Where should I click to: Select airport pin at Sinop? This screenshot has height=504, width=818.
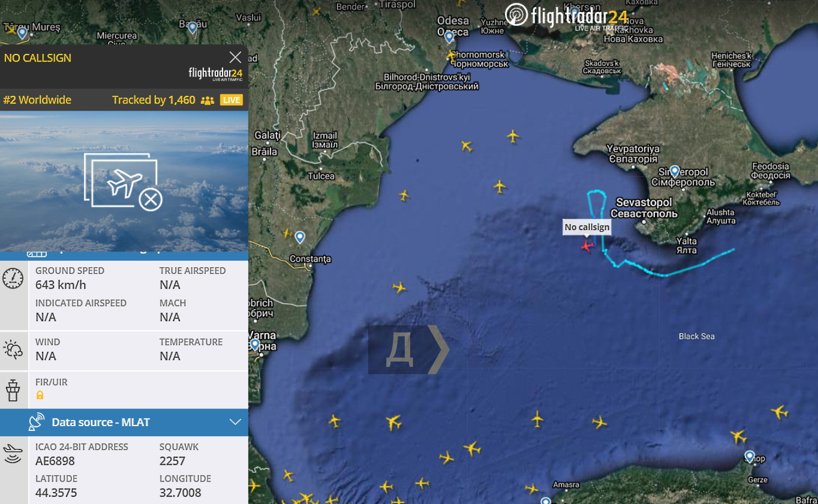750,457
